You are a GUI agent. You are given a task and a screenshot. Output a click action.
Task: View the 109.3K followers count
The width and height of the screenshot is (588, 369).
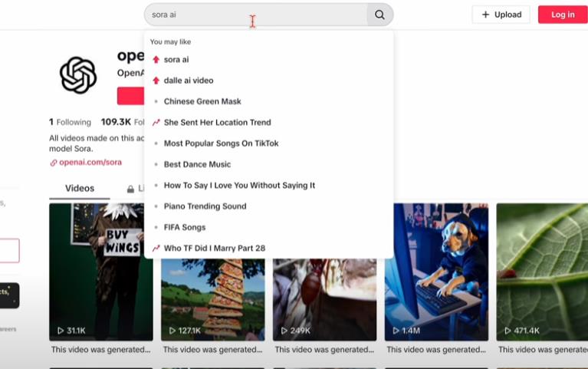123,122
